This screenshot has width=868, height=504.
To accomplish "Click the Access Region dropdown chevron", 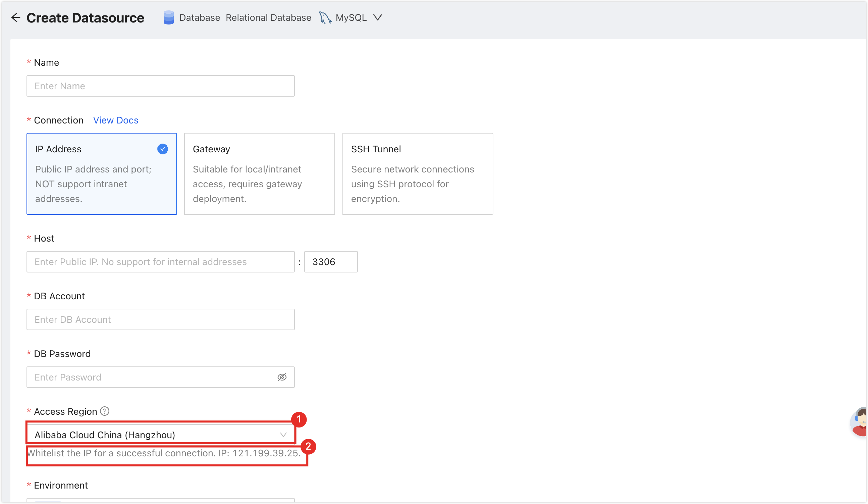I will pos(283,435).
